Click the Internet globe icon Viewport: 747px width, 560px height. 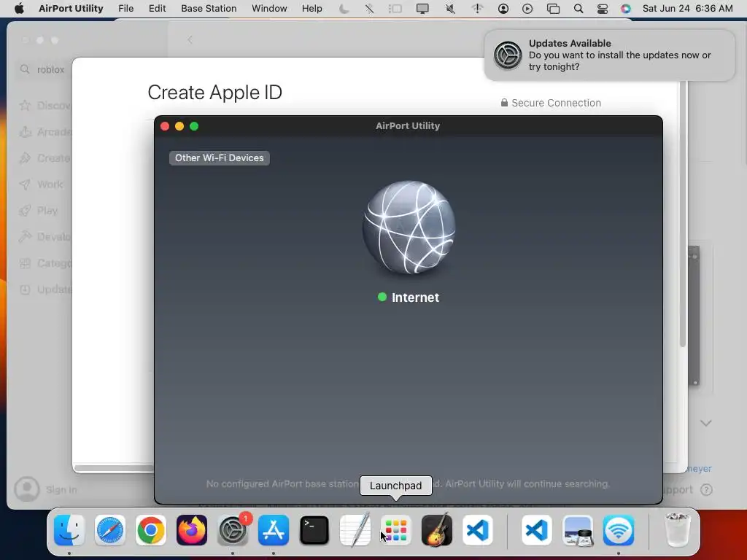click(409, 227)
